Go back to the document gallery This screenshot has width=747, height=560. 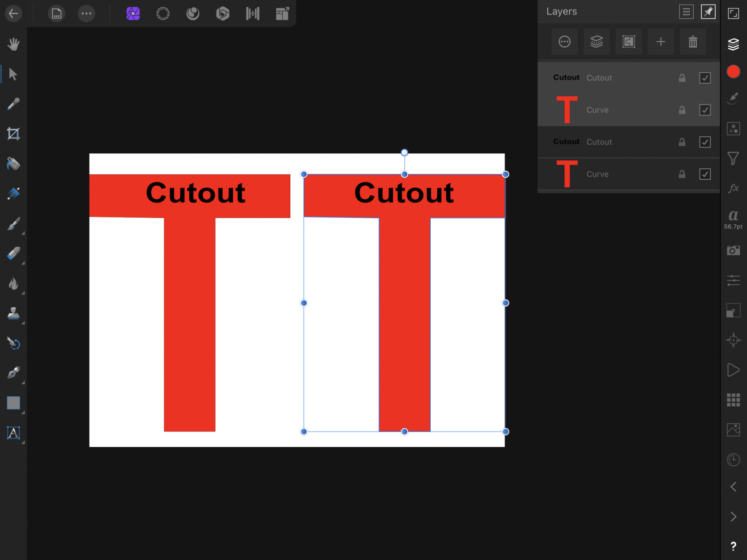13,13
